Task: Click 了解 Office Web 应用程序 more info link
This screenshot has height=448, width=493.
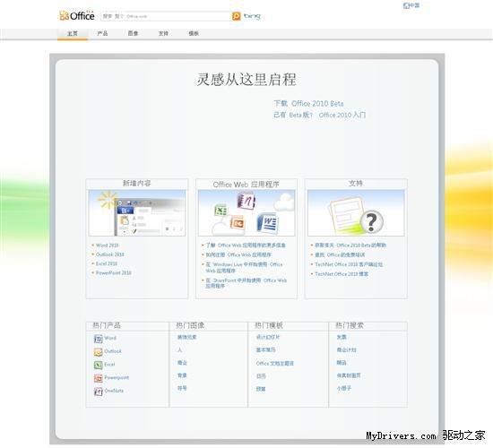Action: click(x=246, y=246)
